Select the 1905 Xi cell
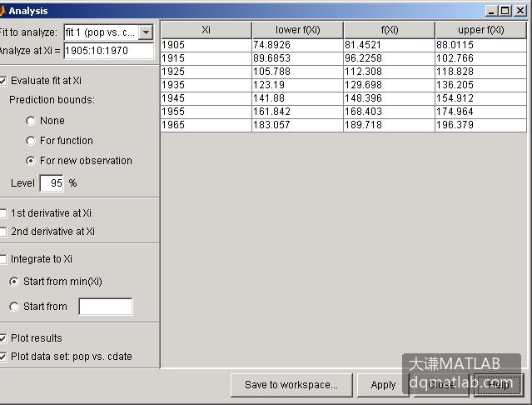532x405 pixels. point(206,45)
